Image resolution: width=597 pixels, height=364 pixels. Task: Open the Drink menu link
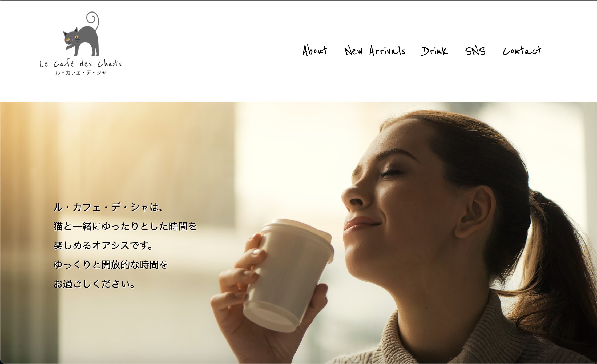pos(434,51)
